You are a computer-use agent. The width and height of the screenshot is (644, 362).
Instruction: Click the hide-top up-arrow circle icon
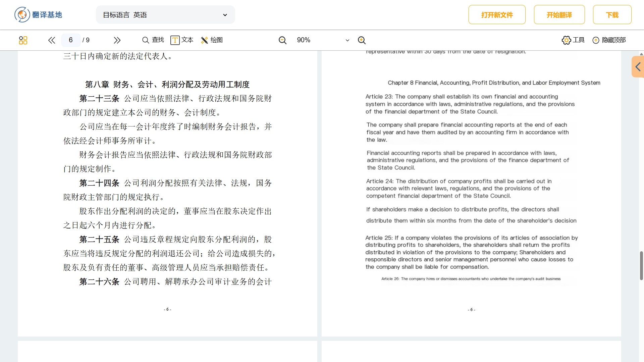[596, 40]
